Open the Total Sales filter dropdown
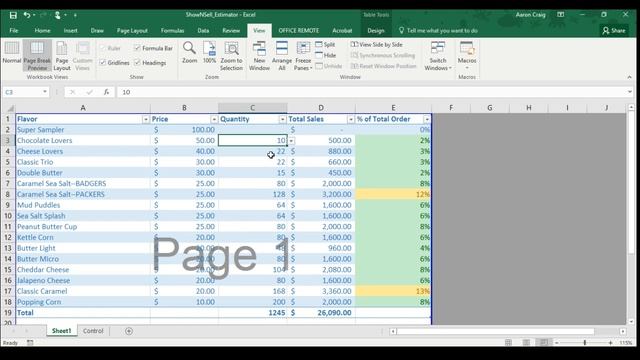The height and width of the screenshot is (360, 640). point(351,119)
